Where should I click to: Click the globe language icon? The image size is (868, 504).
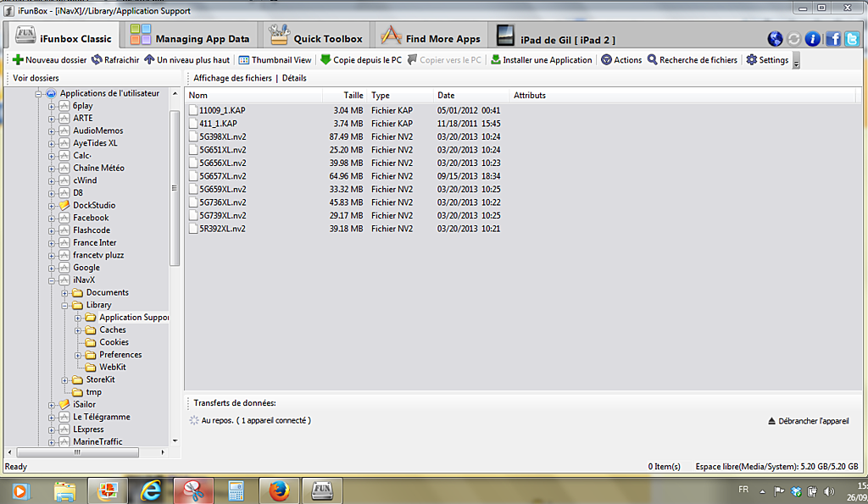[x=775, y=39]
